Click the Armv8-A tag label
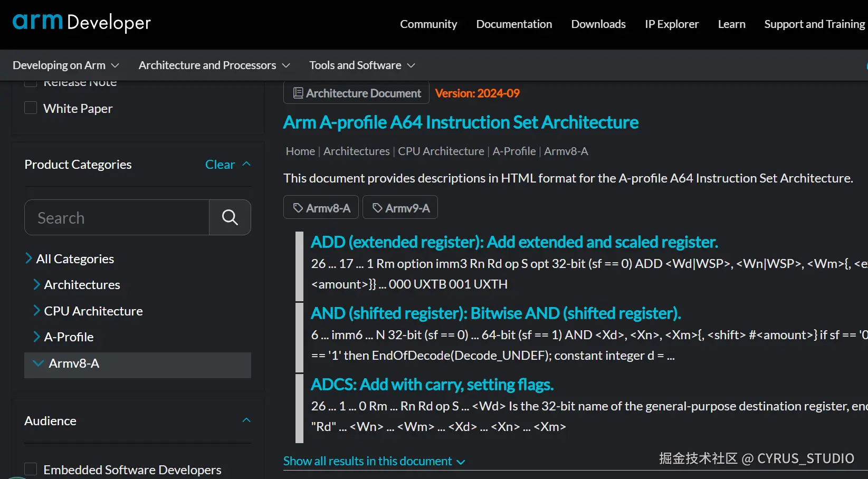This screenshot has height=479, width=868. pos(321,208)
